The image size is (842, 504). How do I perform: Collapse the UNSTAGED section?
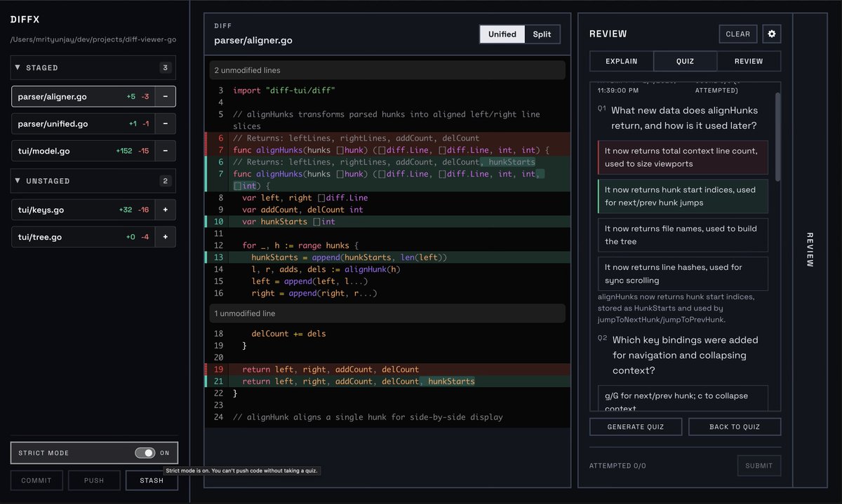pyautogui.click(x=93, y=181)
